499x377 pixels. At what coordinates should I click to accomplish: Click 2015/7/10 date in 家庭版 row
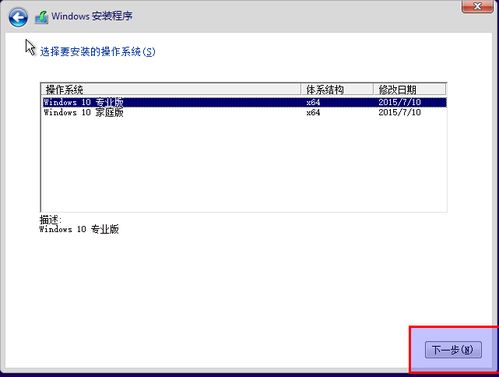click(x=399, y=112)
